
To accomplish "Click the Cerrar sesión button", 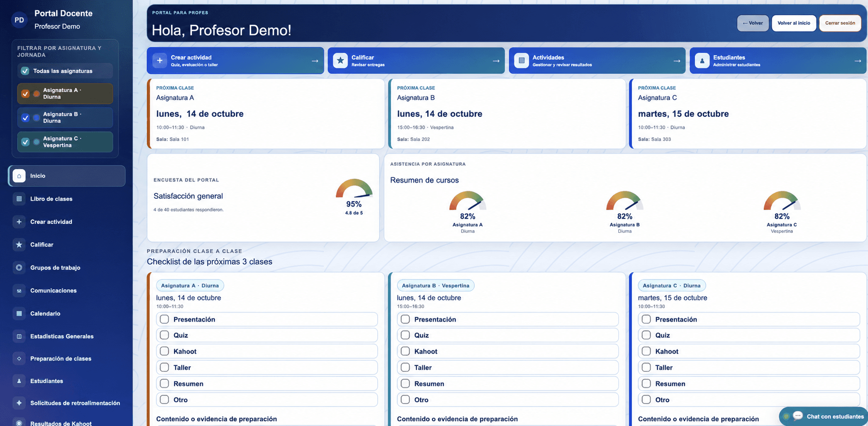I will pyautogui.click(x=840, y=23).
